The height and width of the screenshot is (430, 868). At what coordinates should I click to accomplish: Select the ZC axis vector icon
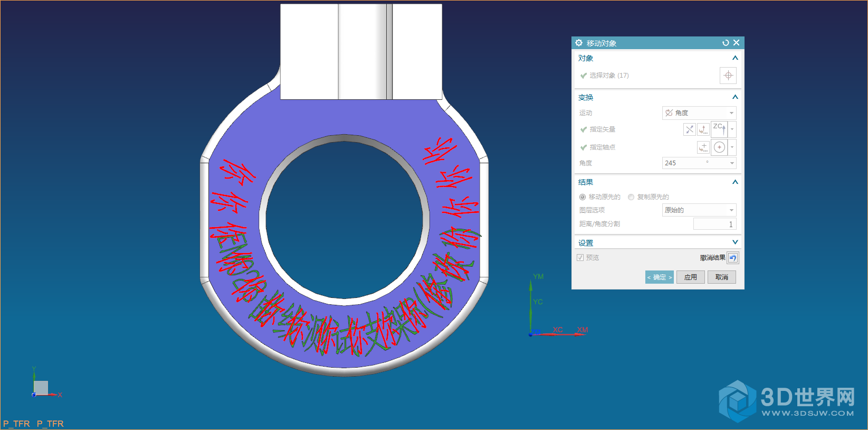(x=719, y=129)
